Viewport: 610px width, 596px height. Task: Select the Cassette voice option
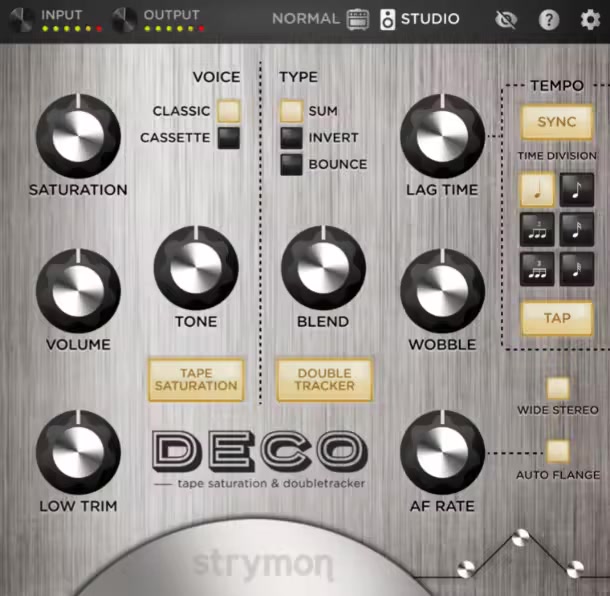(x=229, y=138)
